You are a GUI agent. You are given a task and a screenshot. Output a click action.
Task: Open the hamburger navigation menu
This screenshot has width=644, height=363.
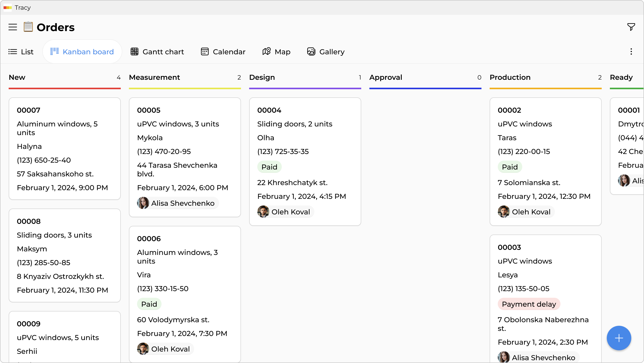coord(12,27)
